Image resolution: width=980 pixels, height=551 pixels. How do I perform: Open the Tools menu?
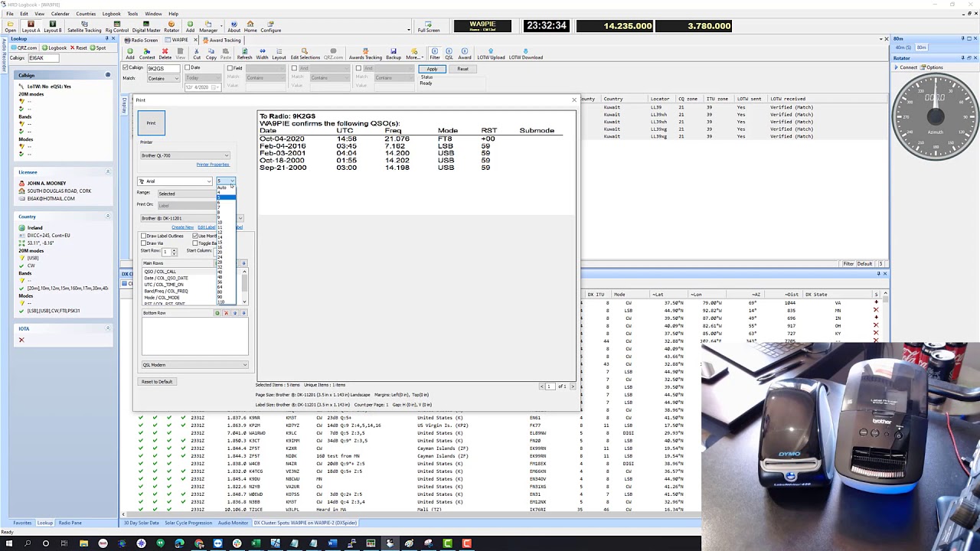132,14
